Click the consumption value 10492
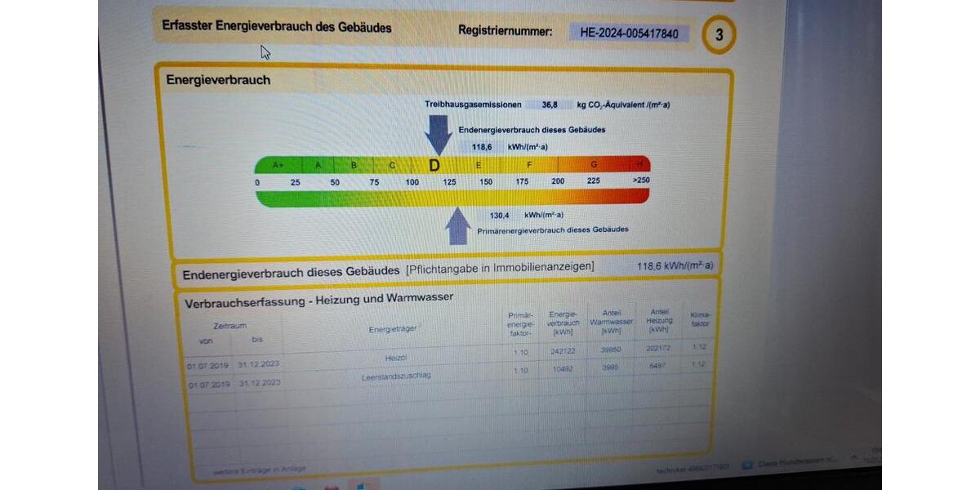Viewport: 980px width, 490px height. click(x=563, y=369)
